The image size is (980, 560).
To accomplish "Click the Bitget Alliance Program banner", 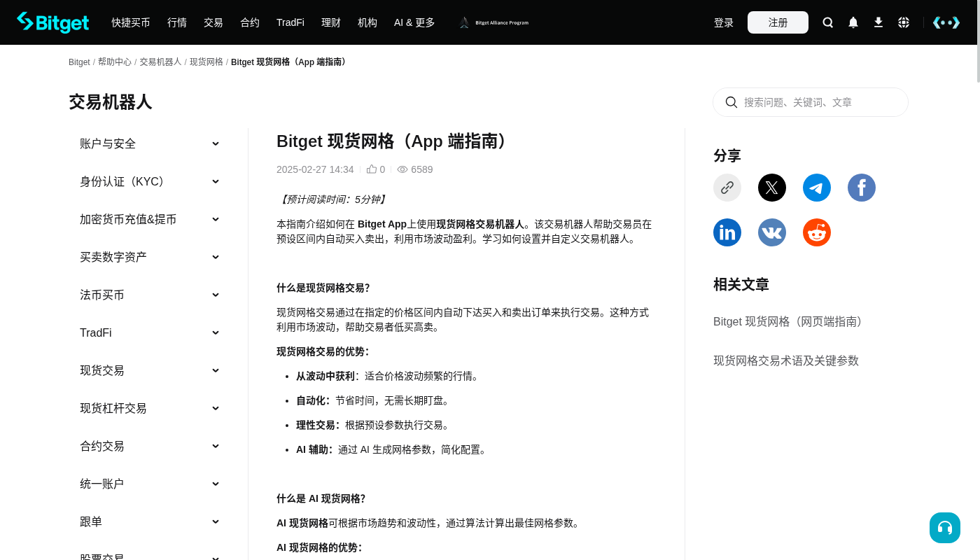I will pyautogui.click(x=493, y=22).
